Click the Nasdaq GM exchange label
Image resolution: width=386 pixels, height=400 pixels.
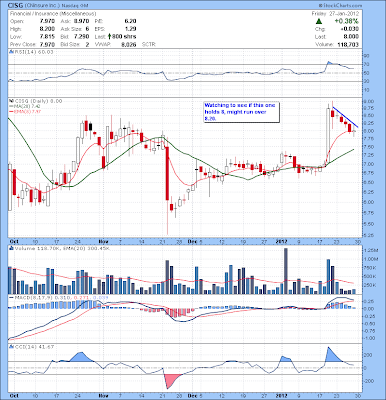click(74, 6)
